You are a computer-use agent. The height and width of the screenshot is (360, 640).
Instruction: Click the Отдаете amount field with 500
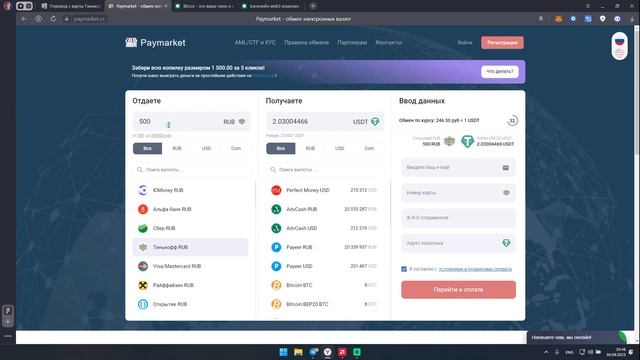click(x=191, y=122)
